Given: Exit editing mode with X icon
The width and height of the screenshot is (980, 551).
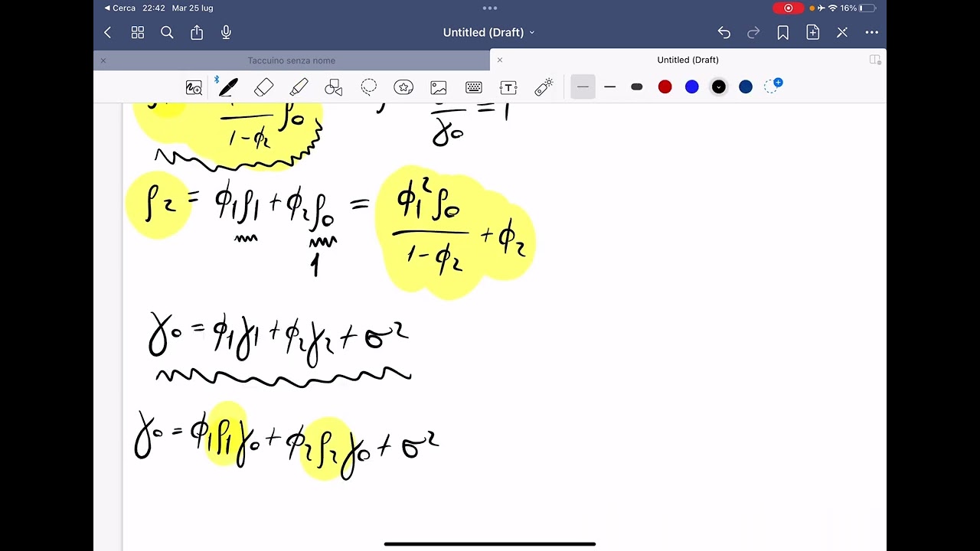Looking at the screenshot, I should (x=842, y=32).
